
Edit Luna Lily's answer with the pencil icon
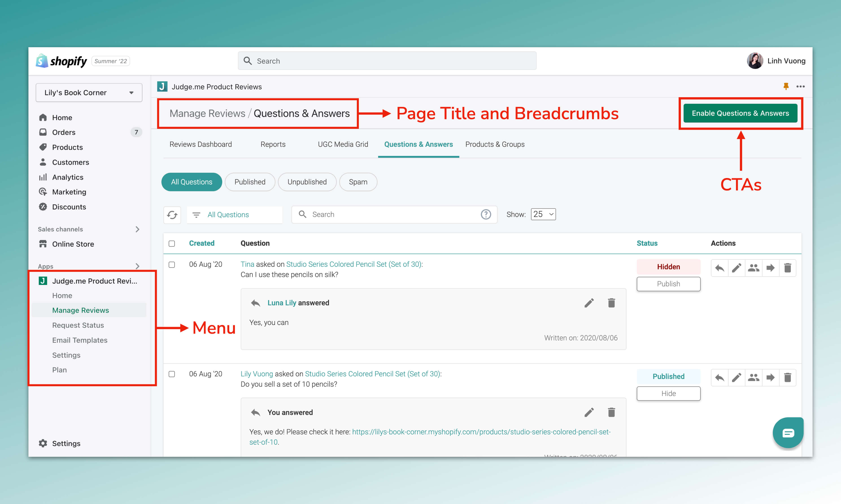[589, 303]
